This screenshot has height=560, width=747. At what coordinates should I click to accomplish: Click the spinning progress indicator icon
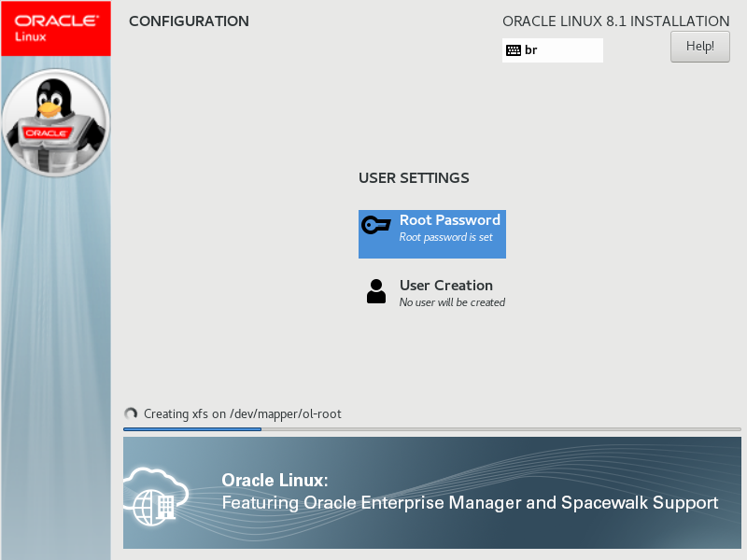[131, 413]
